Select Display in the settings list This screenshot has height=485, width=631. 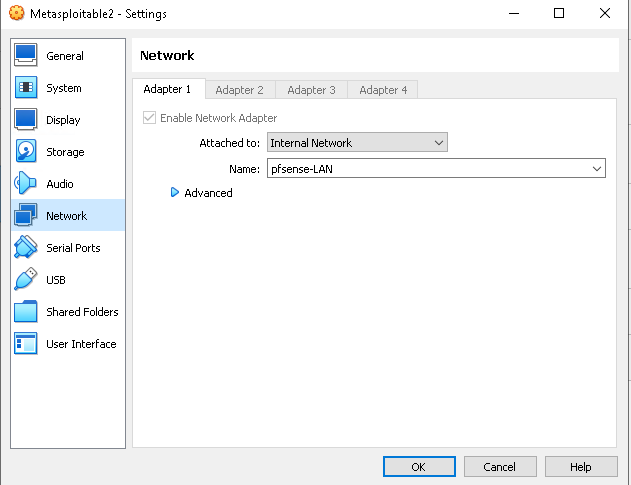click(68, 120)
